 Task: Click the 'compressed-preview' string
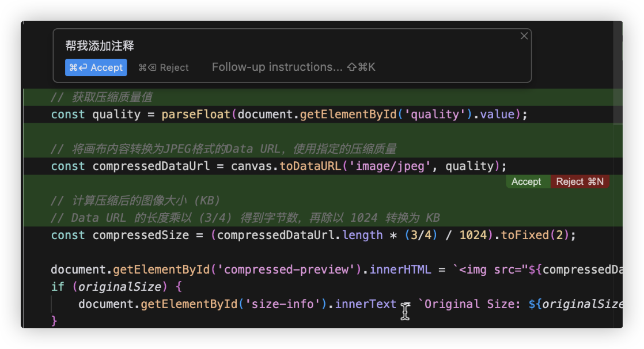[x=296, y=270]
